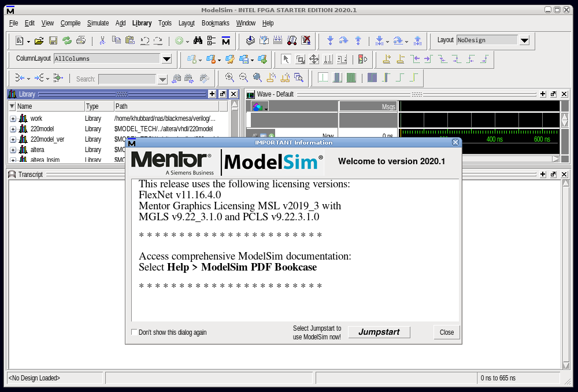Open the dropdown arrow beside New file icon
578x392 pixels.
click(x=28, y=42)
